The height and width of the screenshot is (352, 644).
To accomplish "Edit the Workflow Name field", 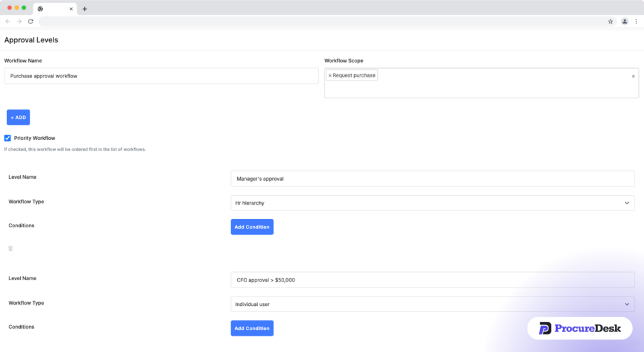I will point(162,76).
